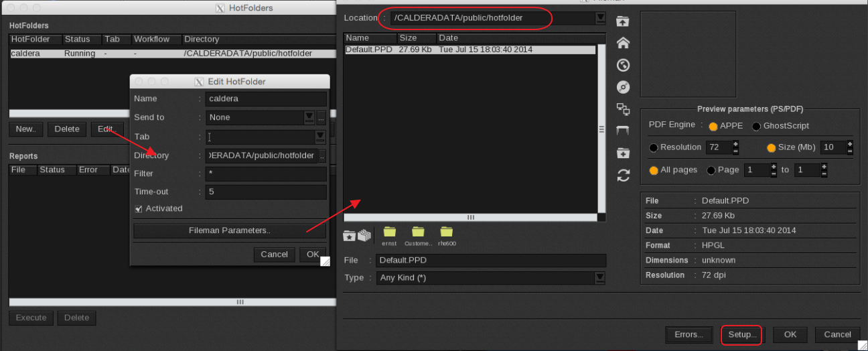Choose the All pages option
The width and height of the screenshot is (868, 351).
[x=654, y=170]
